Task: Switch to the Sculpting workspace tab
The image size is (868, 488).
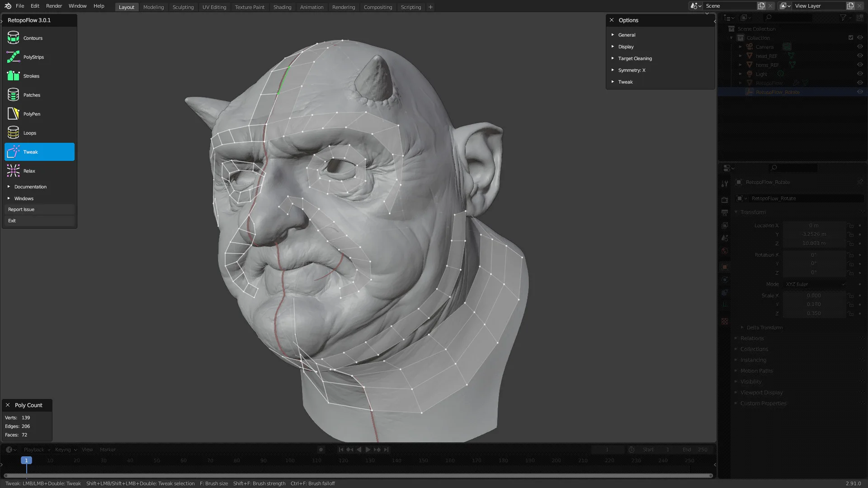Action: click(183, 7)
